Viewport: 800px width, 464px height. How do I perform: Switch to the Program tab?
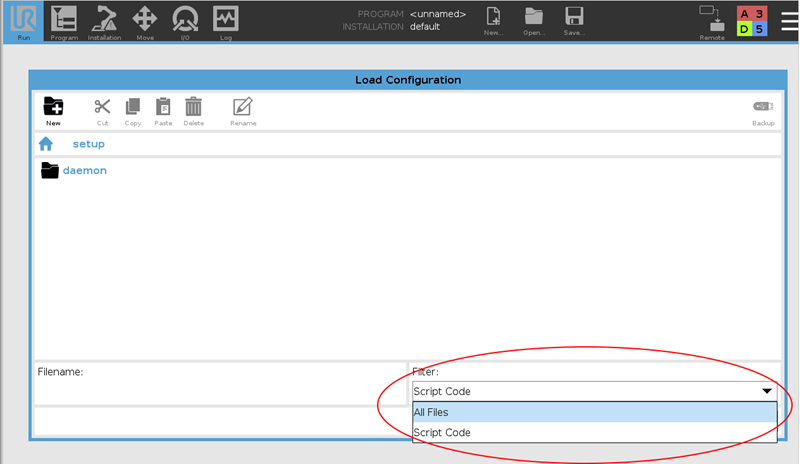pos(64,21)
